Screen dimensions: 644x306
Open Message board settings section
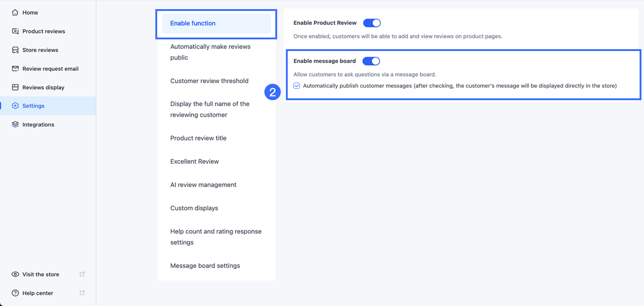coord(205,266)
